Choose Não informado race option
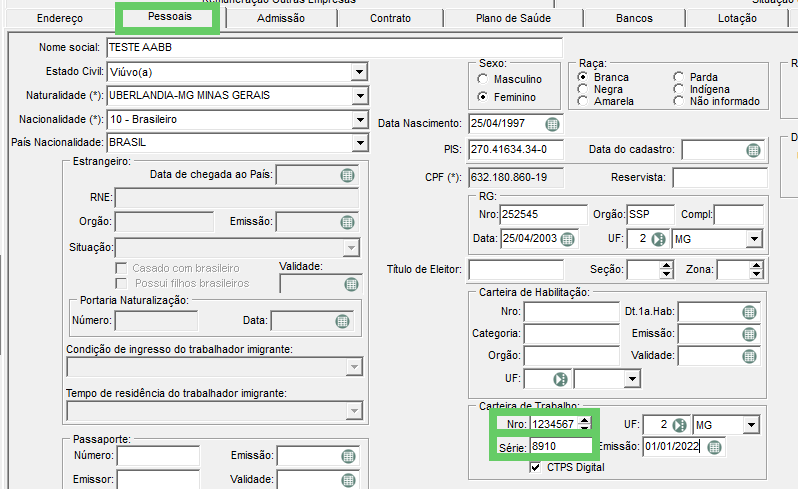 click(678, 101)
